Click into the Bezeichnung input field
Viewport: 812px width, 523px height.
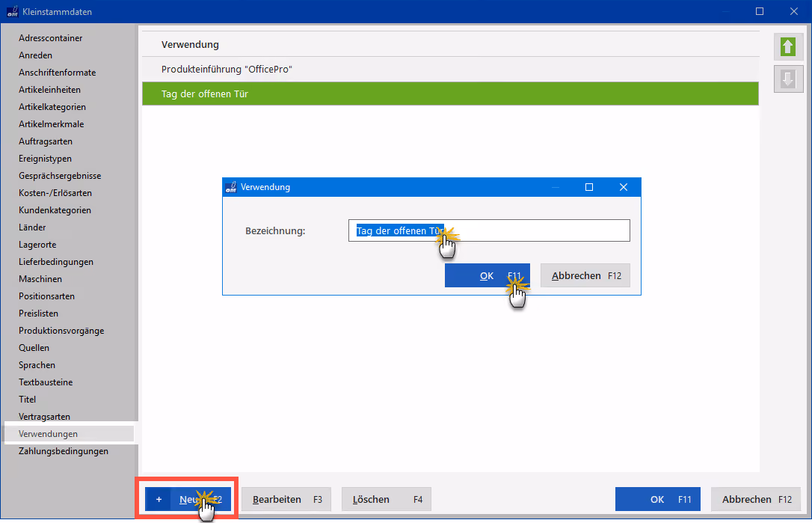pos(490,230)
